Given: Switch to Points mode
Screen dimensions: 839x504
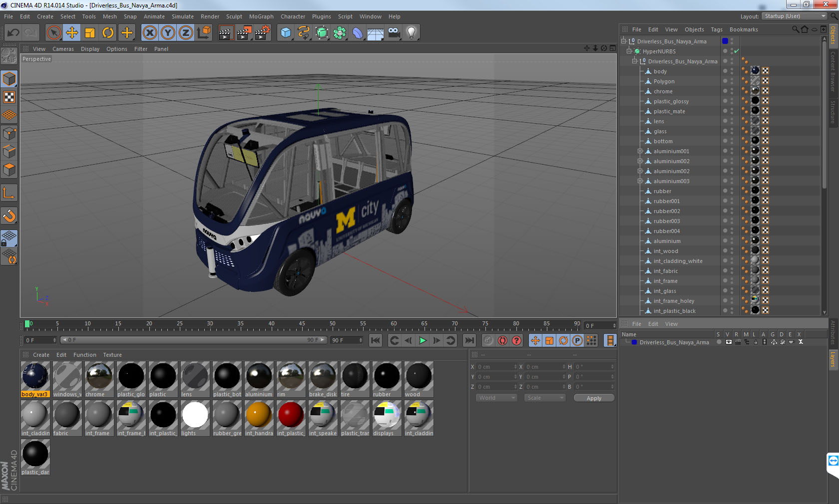Looking at the screenshot, I should (9, 133).
